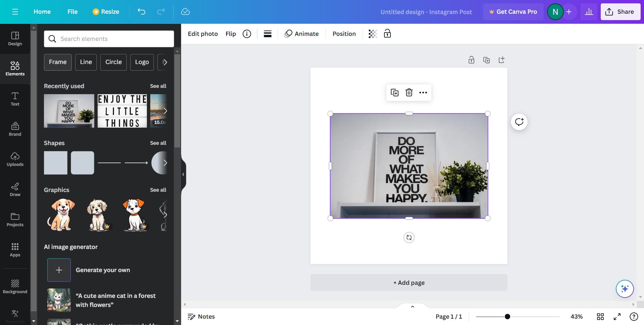Collapse the elements side panel
The width and height of the screenshot is (644, 325).
[183, 174]
